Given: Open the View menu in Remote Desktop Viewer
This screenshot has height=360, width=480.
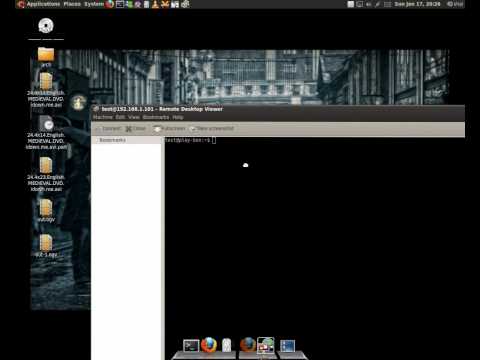Looking at the screenshot, I should pos(134,117).
